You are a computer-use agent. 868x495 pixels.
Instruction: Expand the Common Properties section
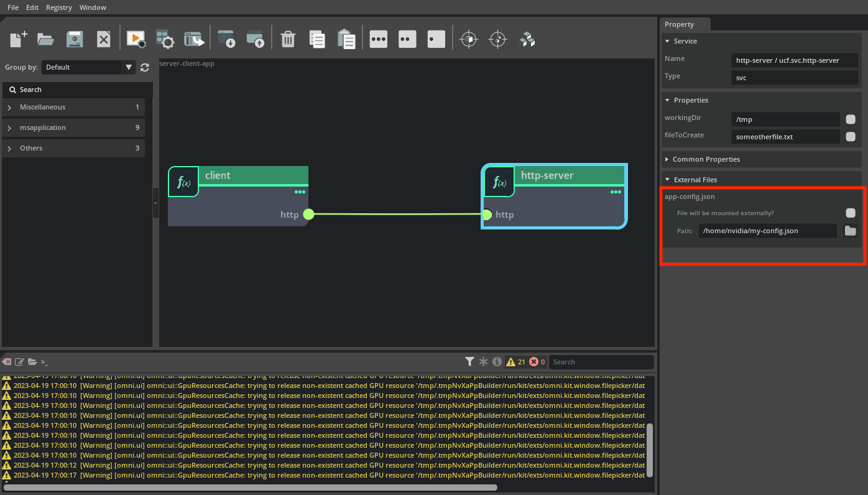(x=706, y=159)
